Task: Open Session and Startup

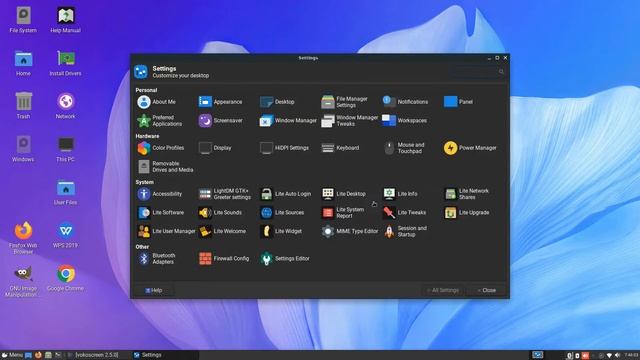Action: [x=405, y=231]
